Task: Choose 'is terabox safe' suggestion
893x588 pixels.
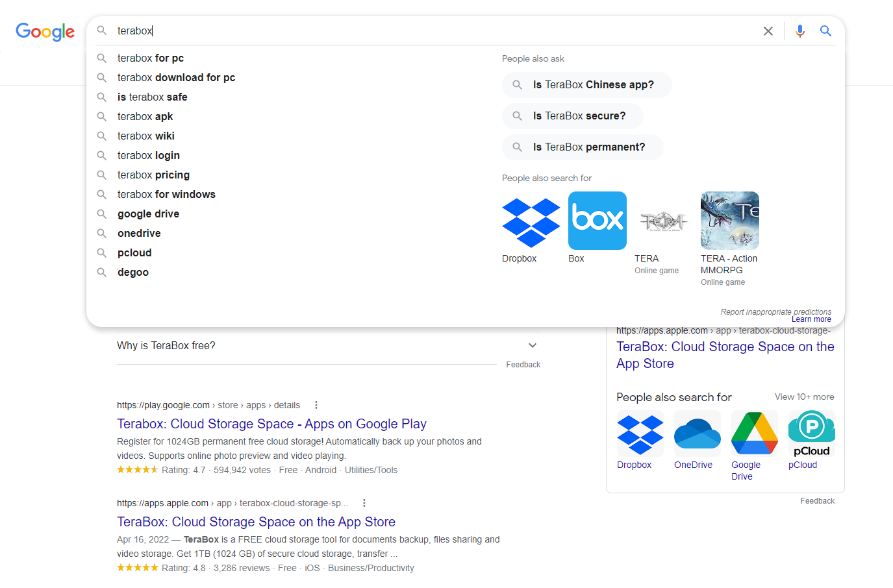Action: [152, 97]
